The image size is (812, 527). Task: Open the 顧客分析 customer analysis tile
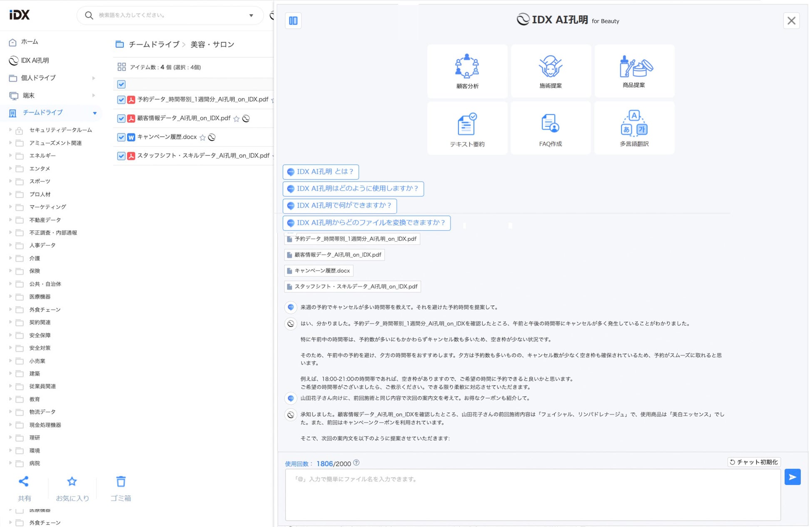(467, 71)
